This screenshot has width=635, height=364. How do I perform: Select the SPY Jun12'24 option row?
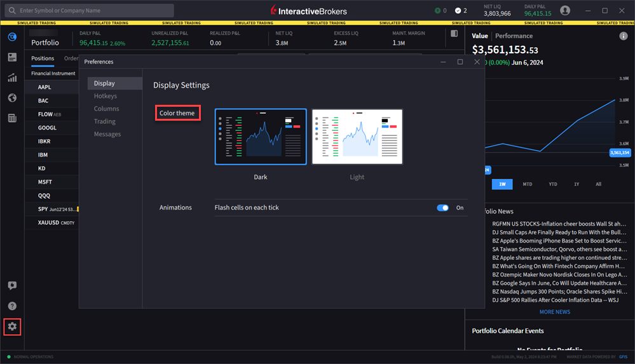[52, 209]
